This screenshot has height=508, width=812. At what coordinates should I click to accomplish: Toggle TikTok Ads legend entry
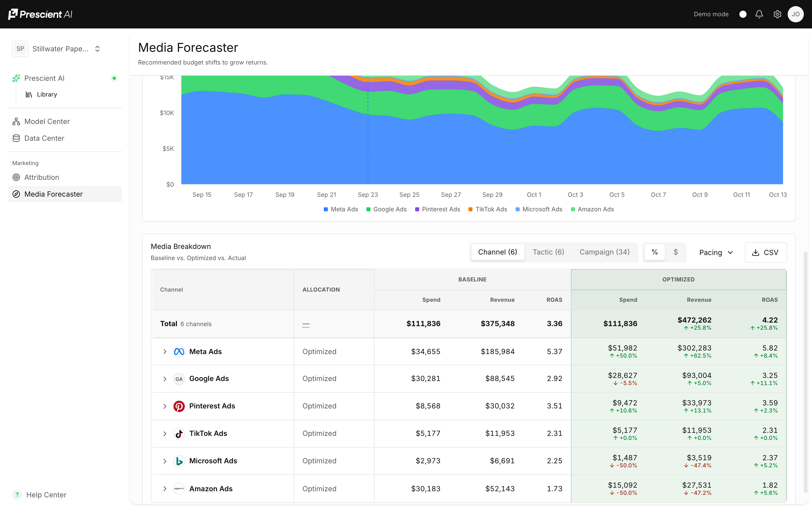487,209
